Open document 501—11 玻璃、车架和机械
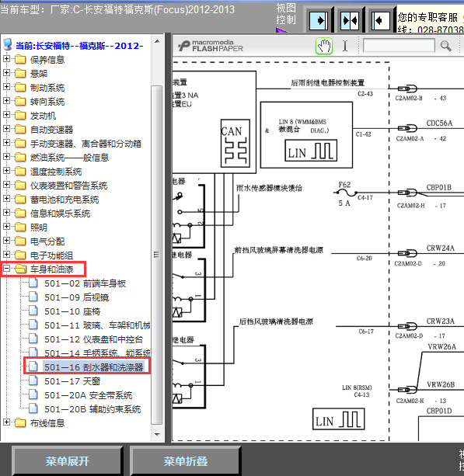 click(x=97, y=325)
